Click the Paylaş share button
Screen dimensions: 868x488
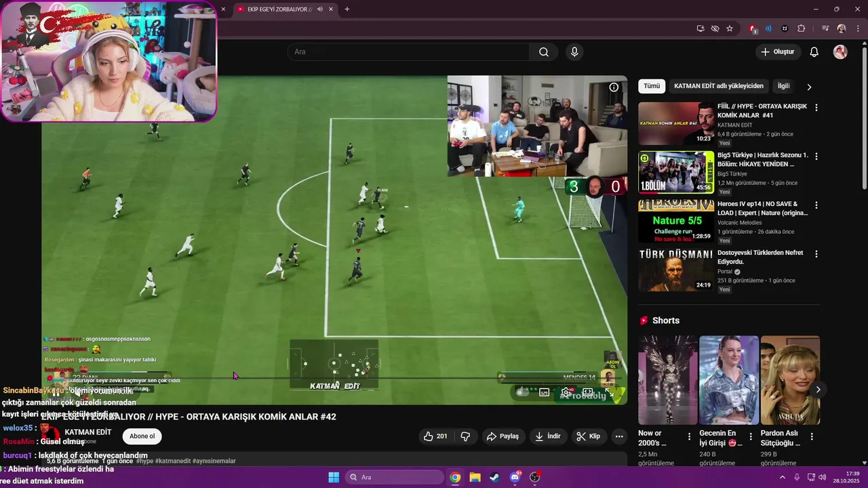(x=503, y=436)
